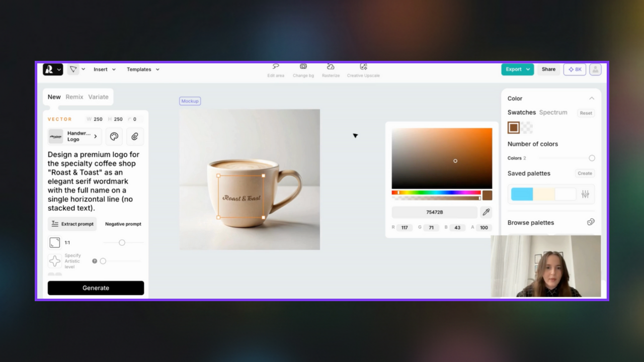Click the Browse palettes icon

[591, 222]
